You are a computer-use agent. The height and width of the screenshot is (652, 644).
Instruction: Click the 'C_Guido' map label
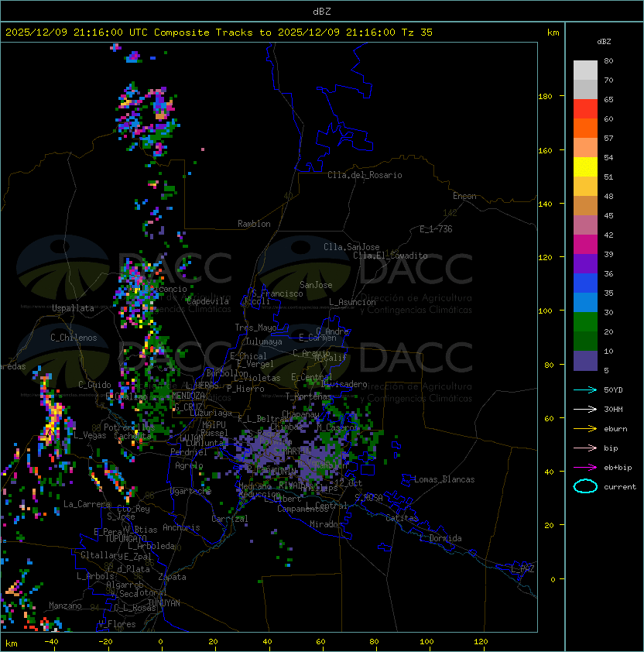pos(94,385)
